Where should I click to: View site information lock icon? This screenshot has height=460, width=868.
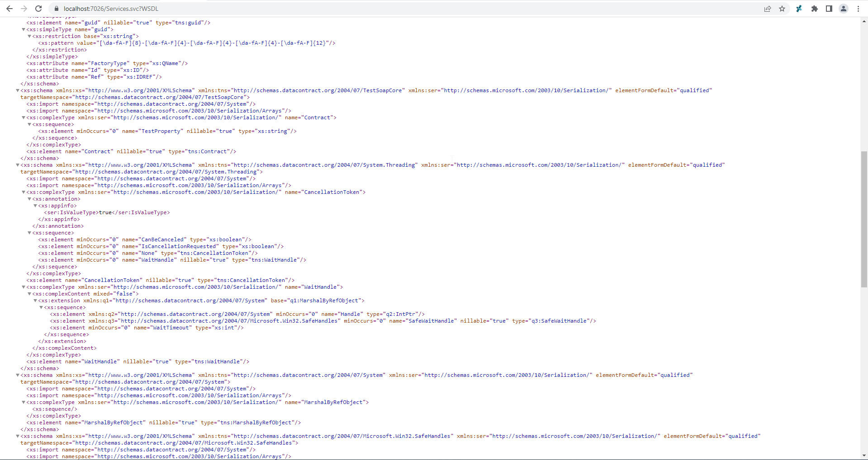click(56, 9)
